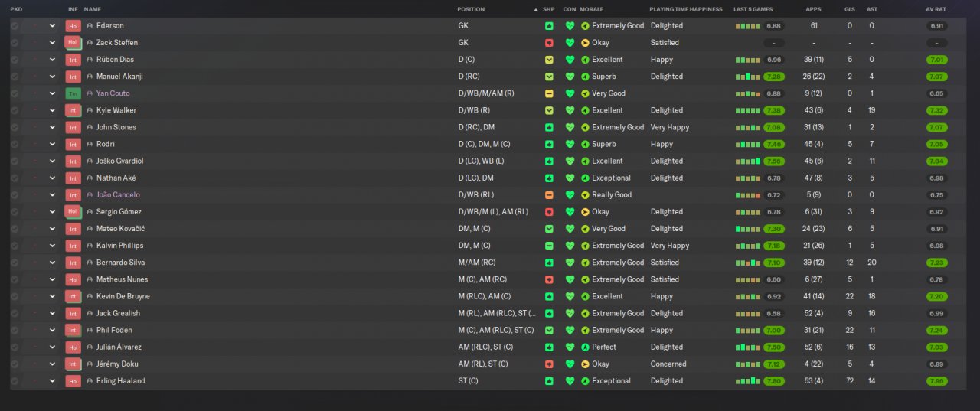Open the row dropdown chevron for Manuel Akanji

(52, 77)
